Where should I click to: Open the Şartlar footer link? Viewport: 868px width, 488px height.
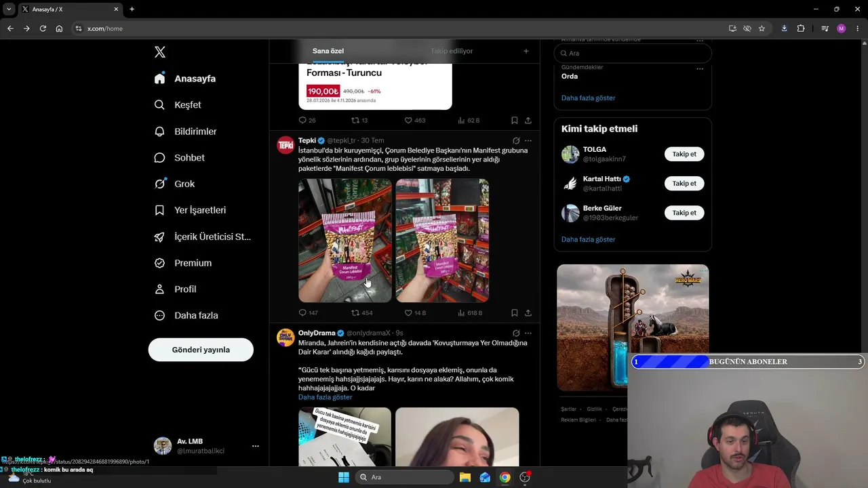point(568,409)
